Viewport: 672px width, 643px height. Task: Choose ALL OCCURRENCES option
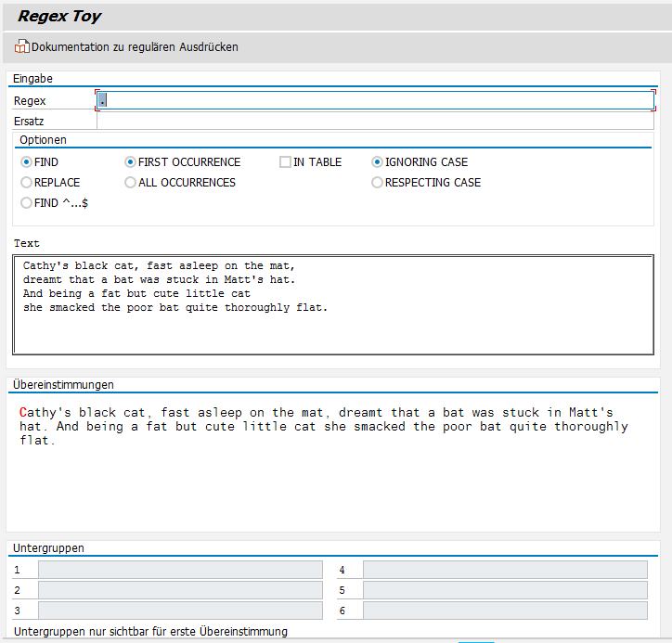click(x=130, y=183)
